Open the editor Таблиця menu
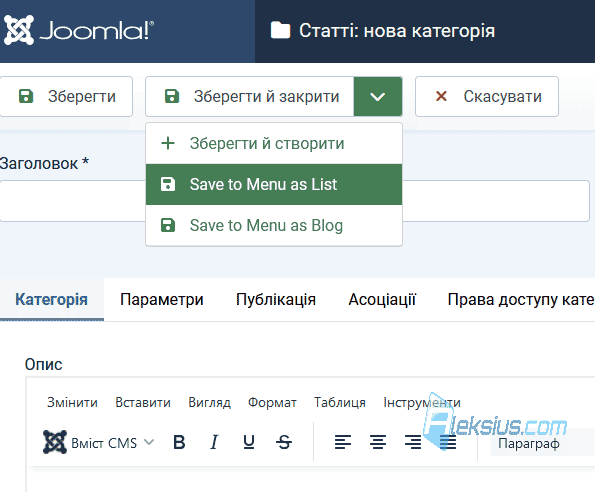 (x=340, y=402)
